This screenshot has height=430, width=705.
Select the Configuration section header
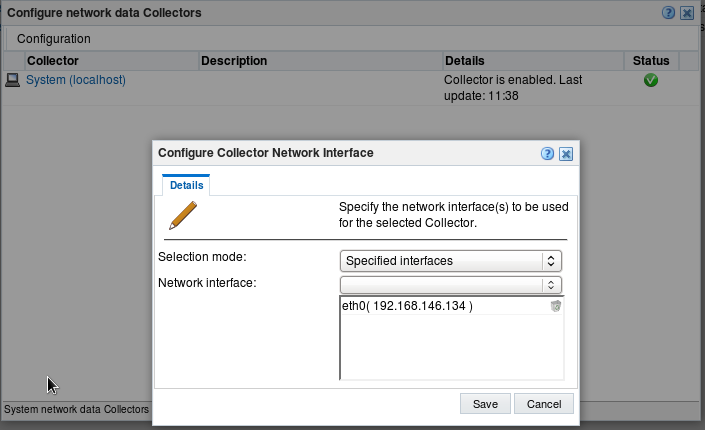pos(54,39)
